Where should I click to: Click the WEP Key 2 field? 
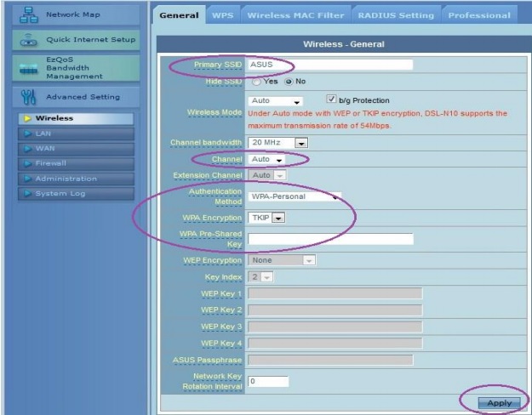(335, 310)
